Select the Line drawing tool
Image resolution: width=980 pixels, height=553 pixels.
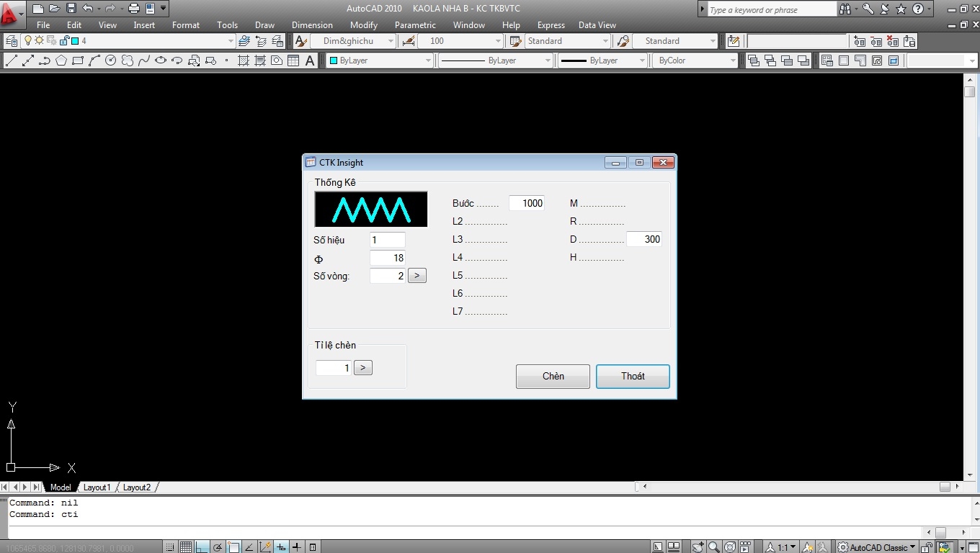12,61
